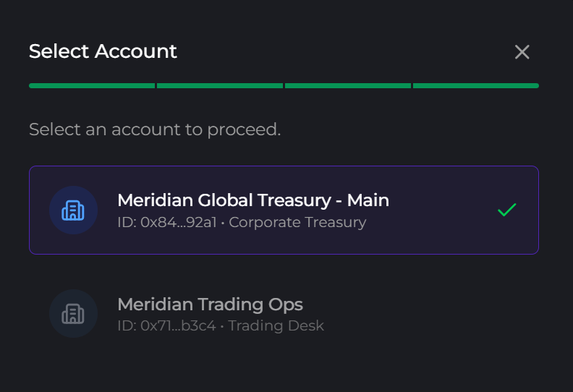Close the Select Account dialog

(522, 52)
